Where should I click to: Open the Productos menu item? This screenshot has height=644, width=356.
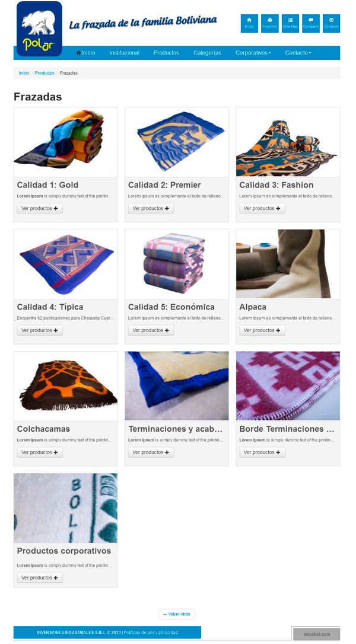point(166,53)
